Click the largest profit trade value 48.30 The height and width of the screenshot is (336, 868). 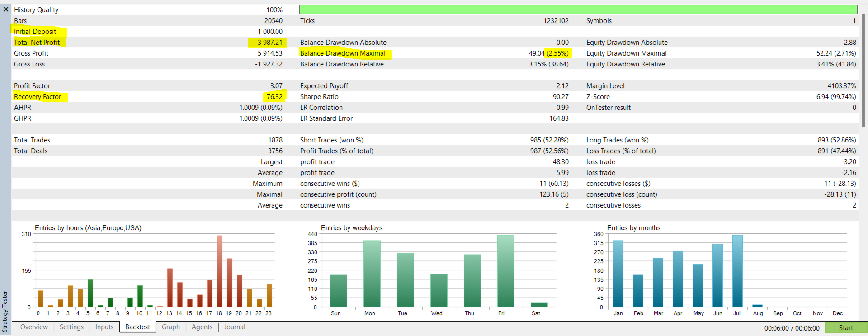point(561,162)
